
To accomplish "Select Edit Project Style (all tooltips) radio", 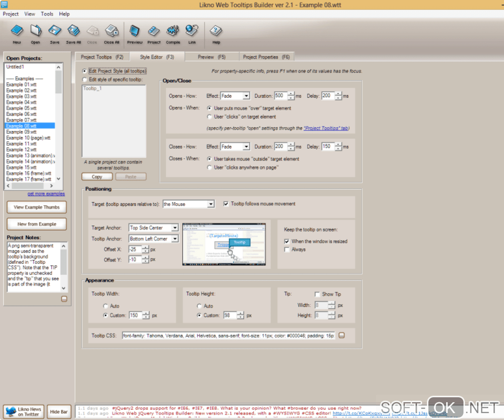I will point(84,71).
